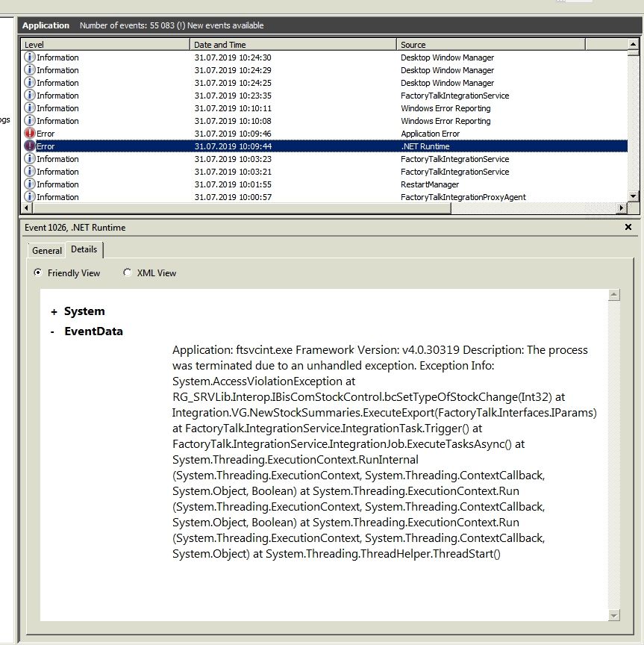Click the date 31.07.2019 10:23:35 cell

[233, 96]
